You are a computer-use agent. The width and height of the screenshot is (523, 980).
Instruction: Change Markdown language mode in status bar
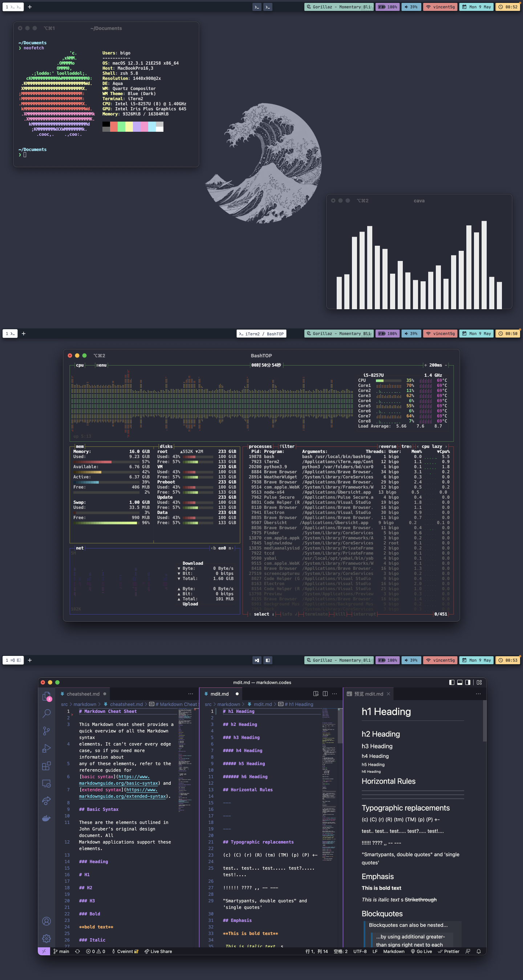coord(394,951)
